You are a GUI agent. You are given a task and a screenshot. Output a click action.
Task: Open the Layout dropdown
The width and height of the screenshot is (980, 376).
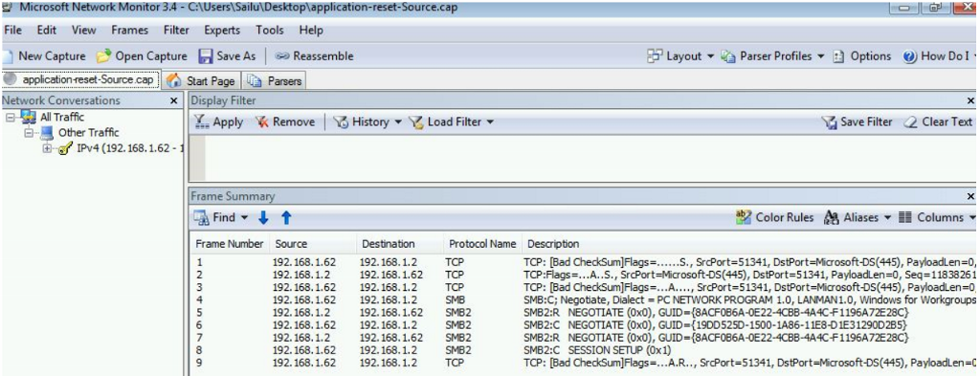tap(680, 56)
